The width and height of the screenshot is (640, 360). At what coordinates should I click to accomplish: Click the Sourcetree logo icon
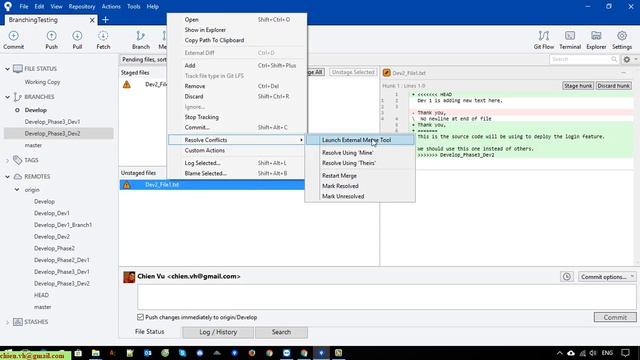(x=8, y=6)
